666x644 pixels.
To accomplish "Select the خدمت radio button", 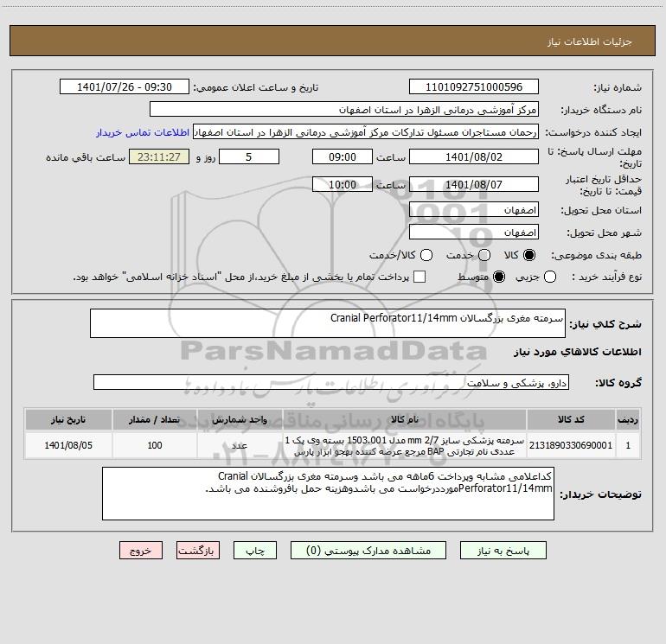I will pos(484,255).
